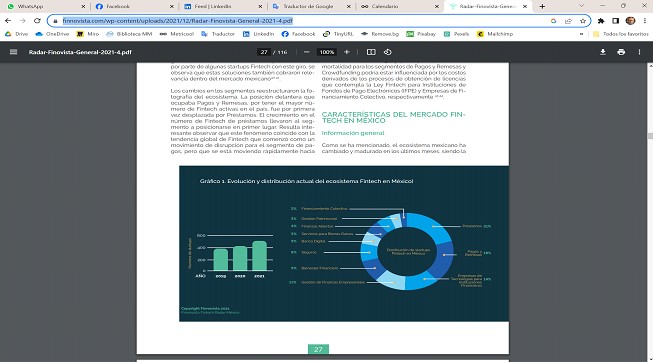Screen dimensions: 653x362
Task: Click the vertical scrollbar thumb
Action: click(650, 136)
